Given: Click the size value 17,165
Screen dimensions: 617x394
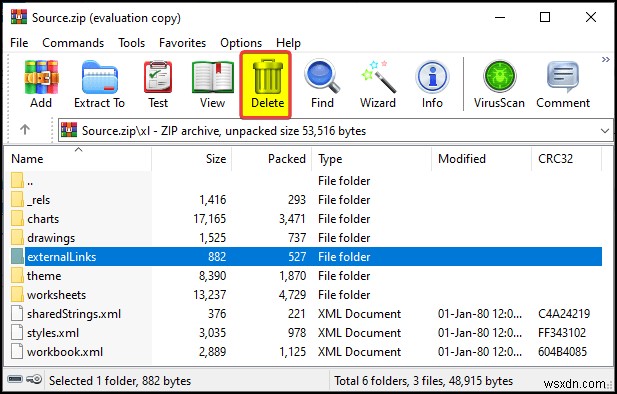Looking at the screenshot, I should pos(210,219).
